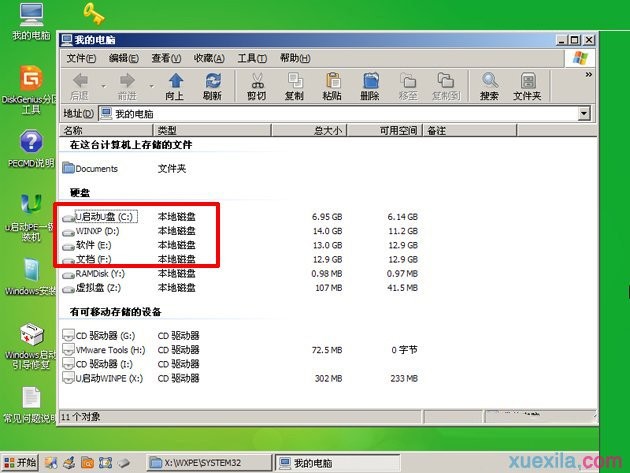Screen dimensions: 630x473
Task: Select 虚拟盘 (Z:) drive
Action: click(x=92, y=288)
